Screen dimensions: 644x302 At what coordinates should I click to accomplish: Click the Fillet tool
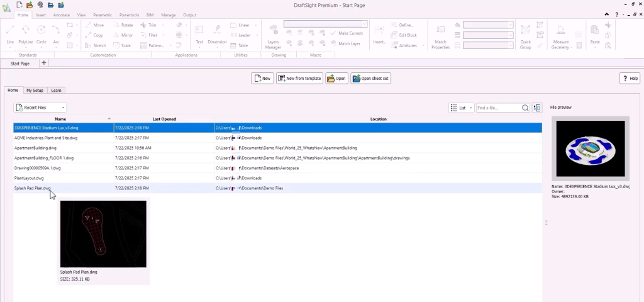coord(149,35)
